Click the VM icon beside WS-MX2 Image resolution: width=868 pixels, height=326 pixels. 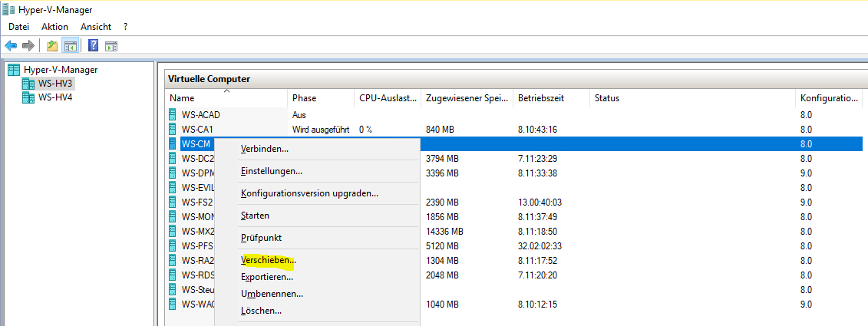pyautogui.click(x=173, y=231)
